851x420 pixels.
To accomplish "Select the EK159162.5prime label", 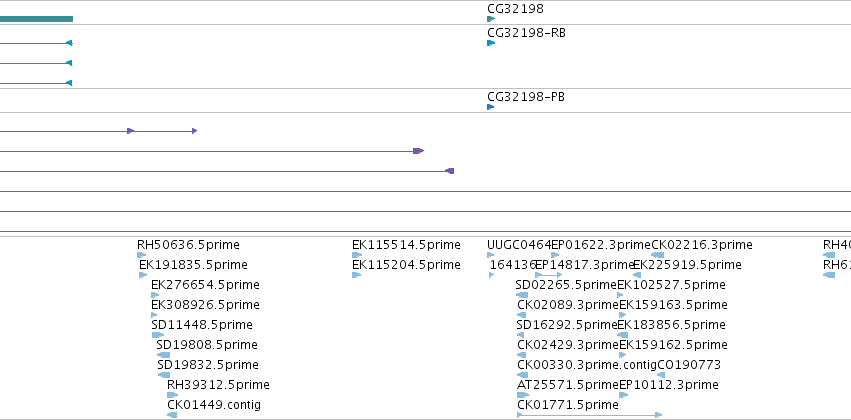I will tap(674, 345).
